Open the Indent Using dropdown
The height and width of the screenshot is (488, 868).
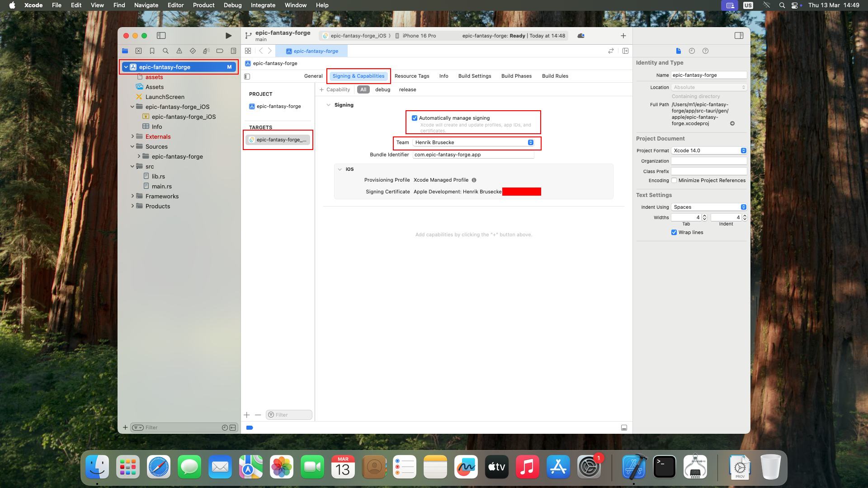tap(709, 207)
